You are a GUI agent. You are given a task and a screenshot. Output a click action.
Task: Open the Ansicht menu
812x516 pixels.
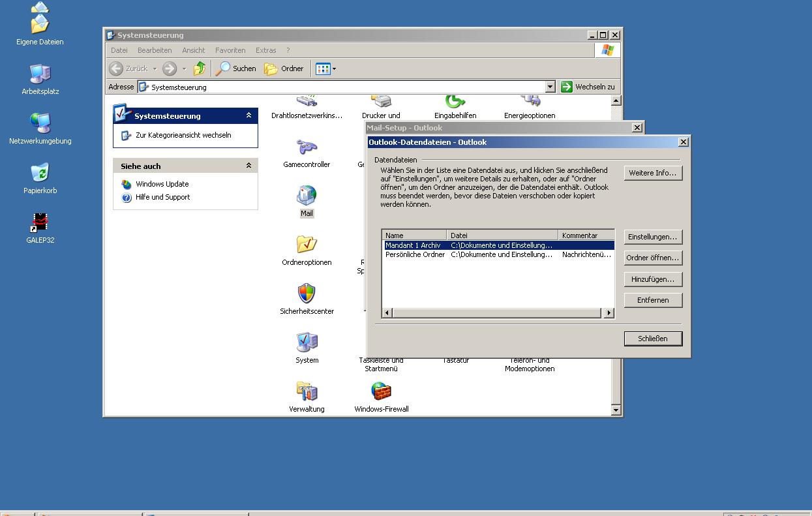(194, 50)
